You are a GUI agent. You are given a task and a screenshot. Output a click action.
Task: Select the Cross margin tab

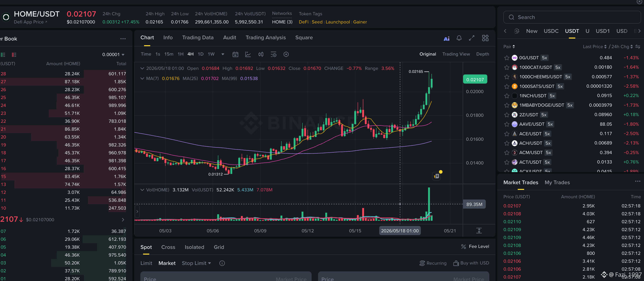[168, 247]
